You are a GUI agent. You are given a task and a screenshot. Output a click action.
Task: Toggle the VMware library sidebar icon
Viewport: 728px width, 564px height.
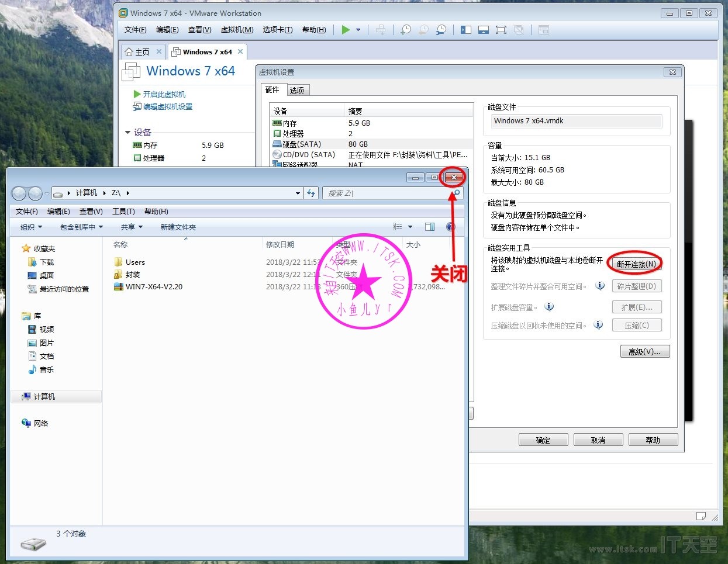(466, 30)
